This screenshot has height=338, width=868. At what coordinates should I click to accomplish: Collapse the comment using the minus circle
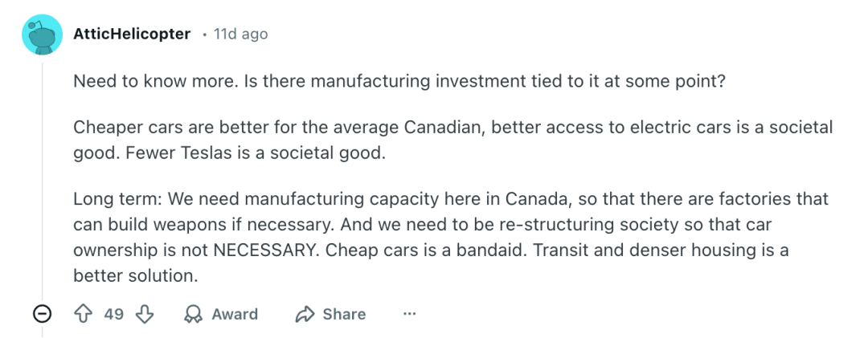tap(43, 314)
